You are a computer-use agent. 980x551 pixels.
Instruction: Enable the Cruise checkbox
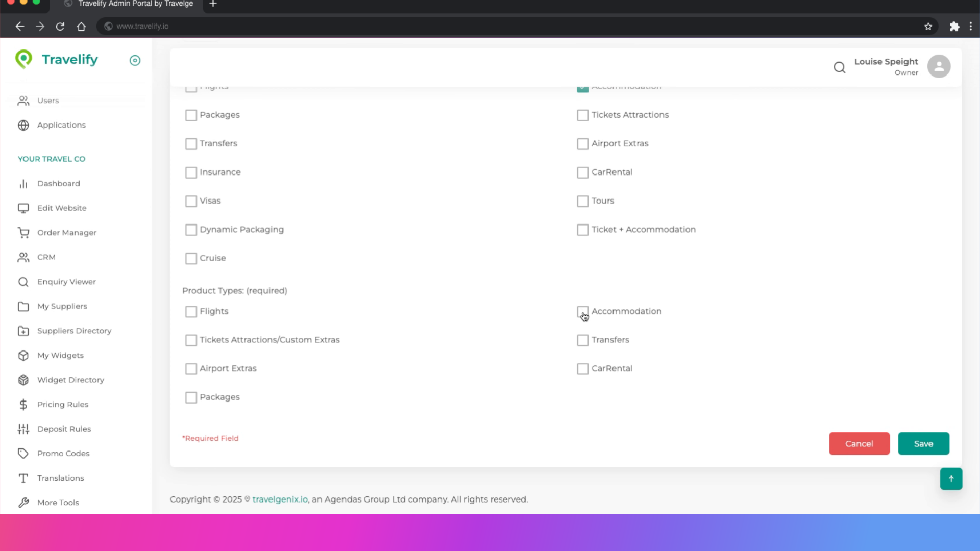click(x=191, y=258)
